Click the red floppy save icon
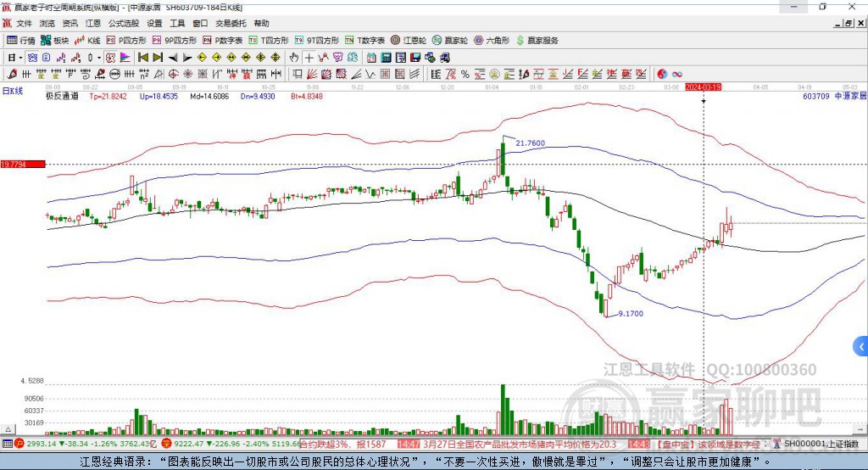868x470 pixels. pos(415,58)
